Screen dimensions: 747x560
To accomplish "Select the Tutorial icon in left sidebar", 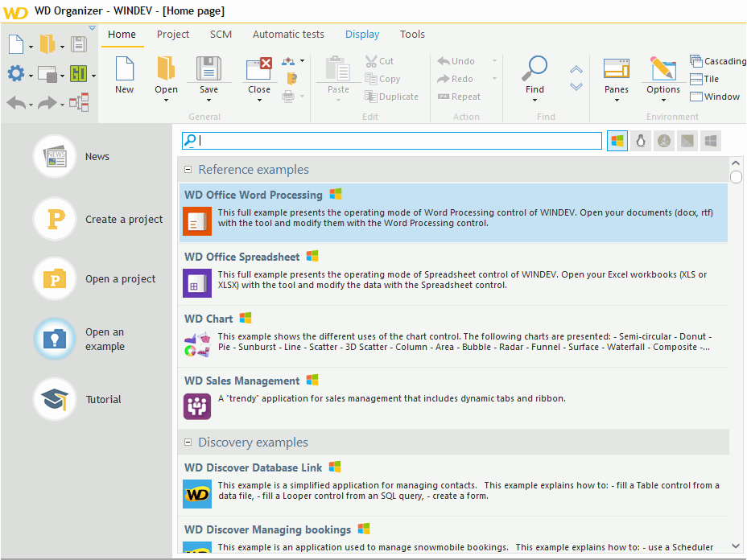I will (x=53, y=399).
